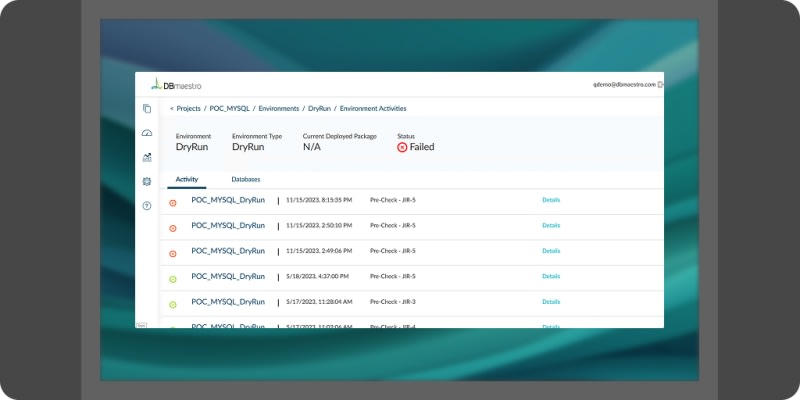Click the logout icon beside account email
The width and height of the screenshot is (800, 400).
660,85
